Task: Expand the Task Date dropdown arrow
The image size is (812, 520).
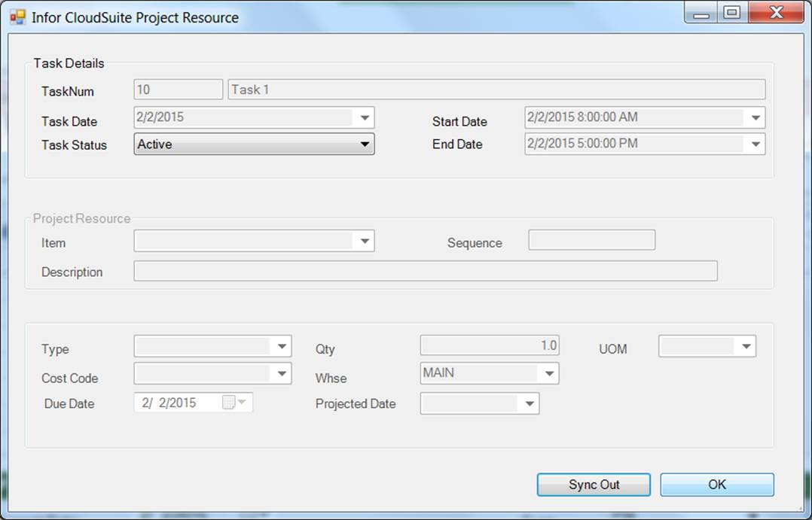Action: pos(365,118)
